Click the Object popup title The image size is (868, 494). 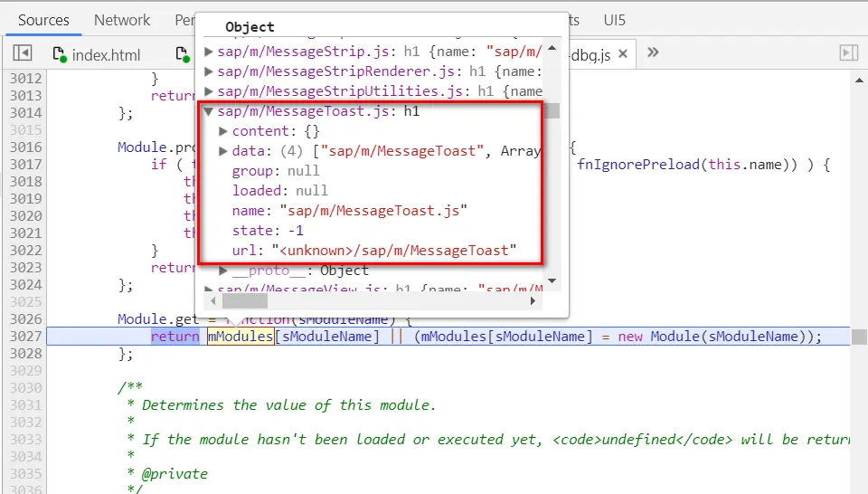(250, 26)
